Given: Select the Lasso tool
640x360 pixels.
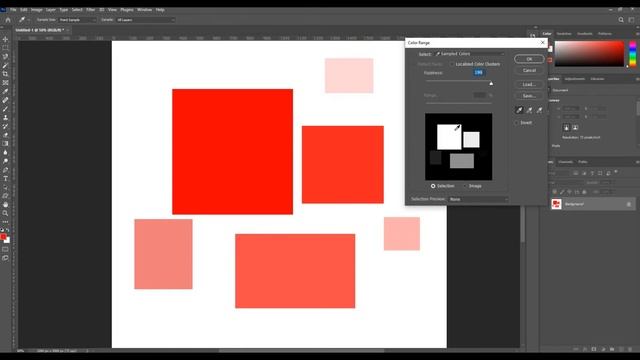Looking at the screenshot, I should pyautogui.click(x=5, y=56).
